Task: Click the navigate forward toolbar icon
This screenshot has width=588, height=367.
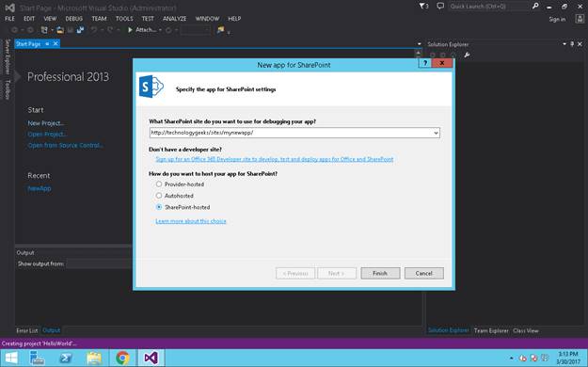Action: 30,30
